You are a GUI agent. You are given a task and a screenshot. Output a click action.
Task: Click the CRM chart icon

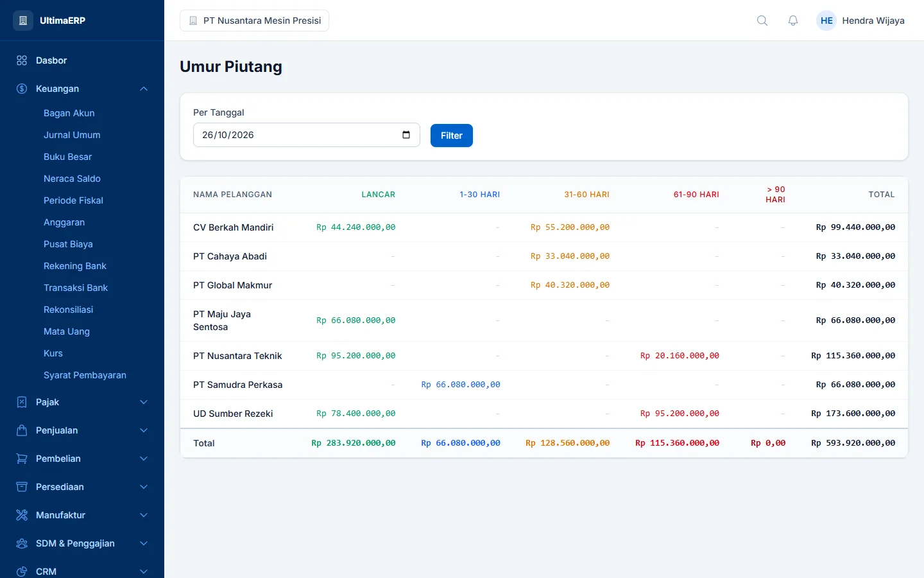click(22, 572)
